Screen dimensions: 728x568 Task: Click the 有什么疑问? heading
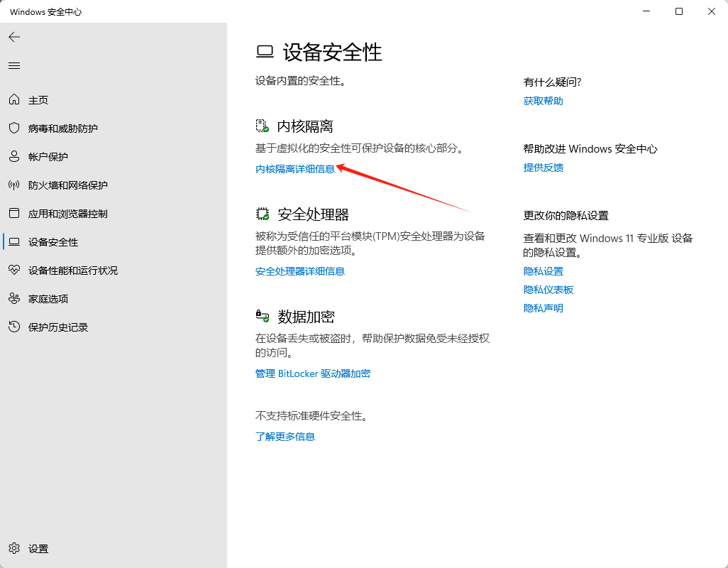552,82
